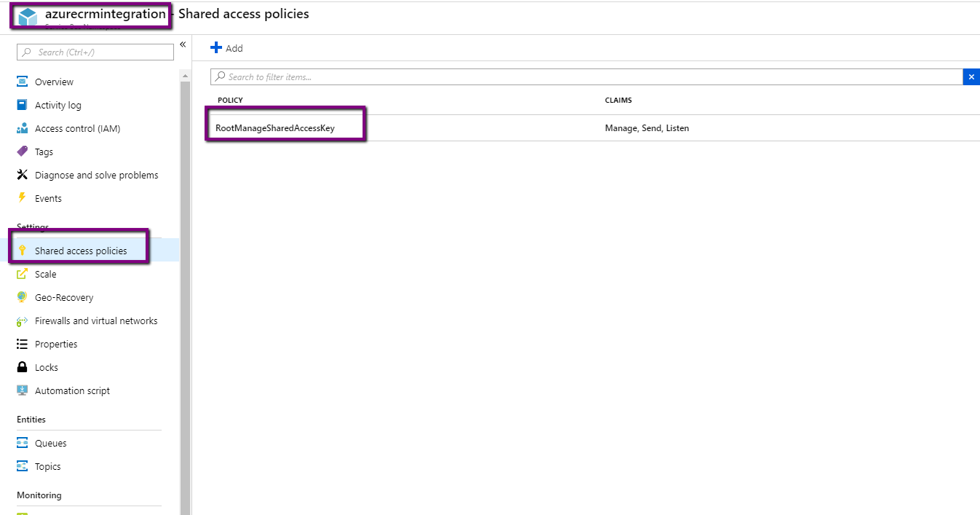The image size is (980, 515).
Task: Click the Add policy button
Action: (x=226, y=48)
